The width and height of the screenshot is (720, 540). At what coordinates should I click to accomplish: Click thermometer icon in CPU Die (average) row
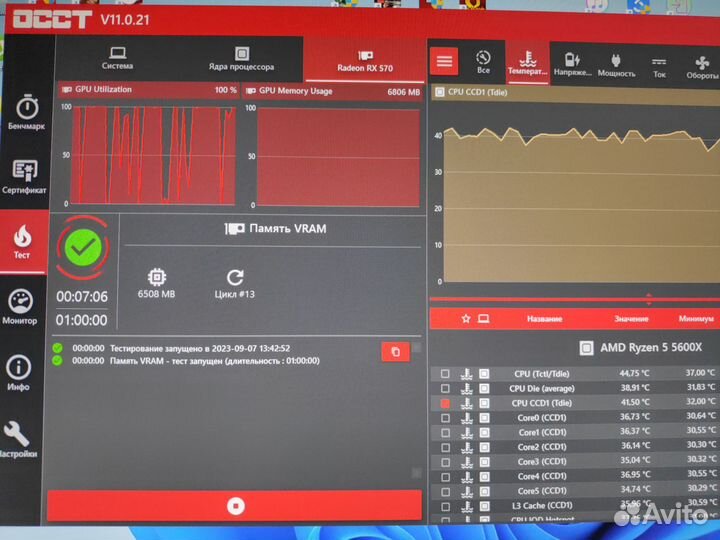(467, 388)
